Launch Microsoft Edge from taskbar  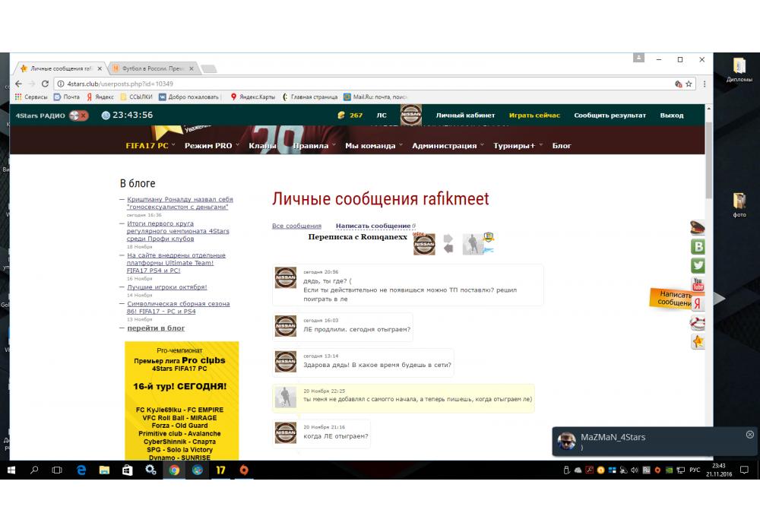(81, 470)
